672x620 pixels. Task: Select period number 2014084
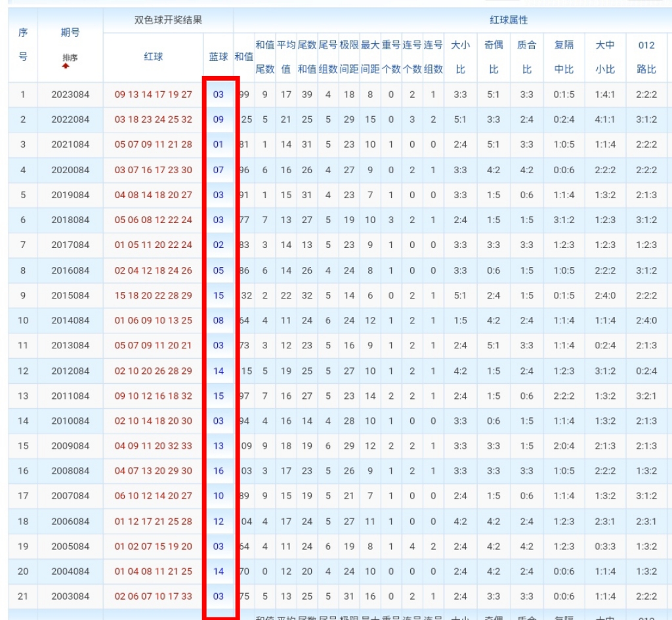(70, 320)
